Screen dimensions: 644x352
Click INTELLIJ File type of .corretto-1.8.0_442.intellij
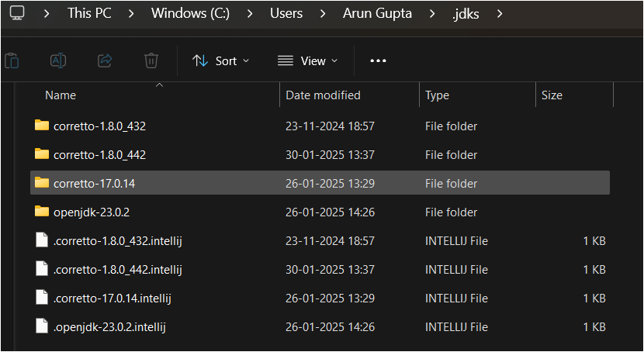click(456, 270)
